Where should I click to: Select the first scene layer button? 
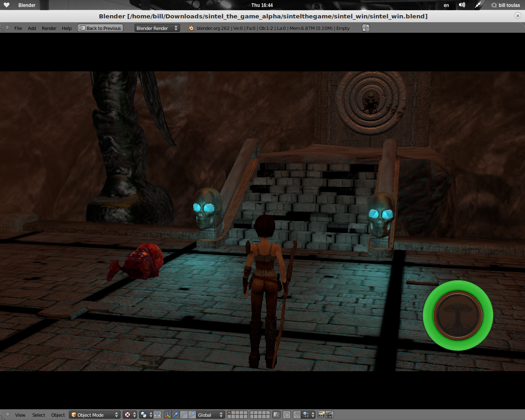(229, 413)
